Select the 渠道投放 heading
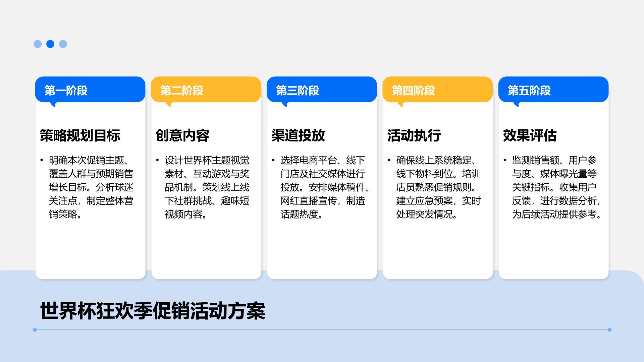Image resolution: width=644 pixels, height=362 pixels. 298,135
